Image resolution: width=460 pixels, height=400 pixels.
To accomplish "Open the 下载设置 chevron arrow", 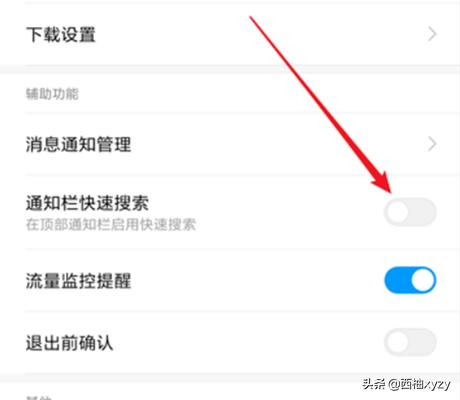I will [432, 34].
